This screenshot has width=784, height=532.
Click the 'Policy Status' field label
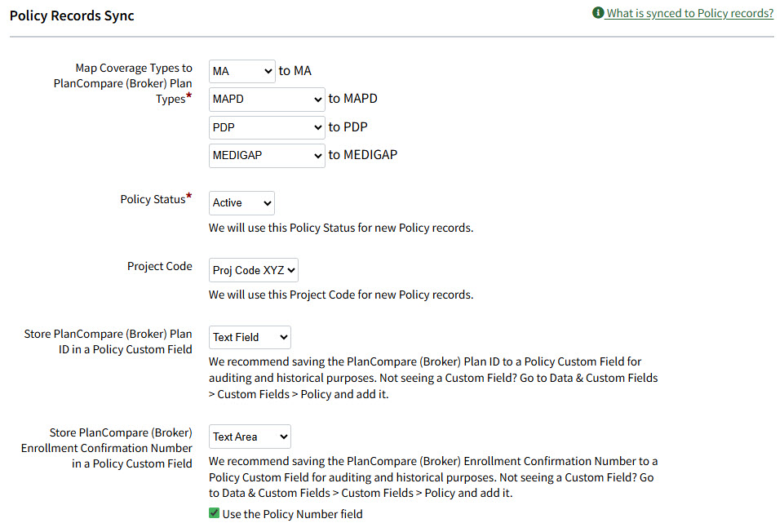click(156, 199)
